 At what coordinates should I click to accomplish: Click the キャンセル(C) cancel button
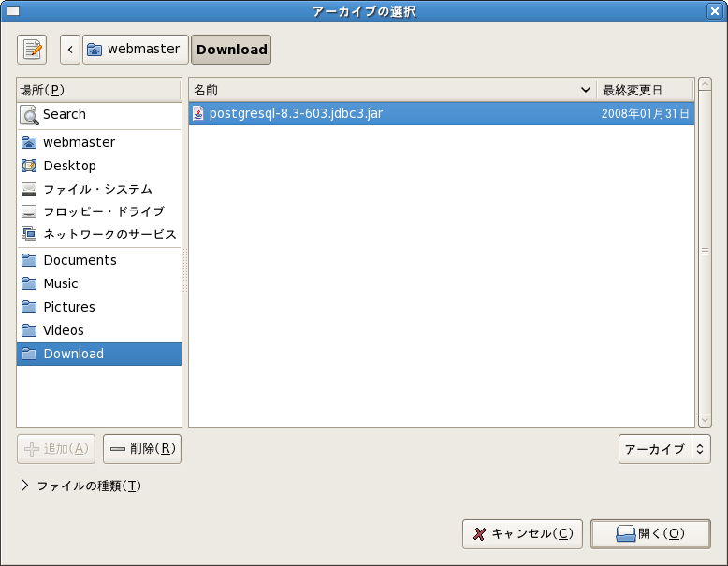click(x=522, y=534)
